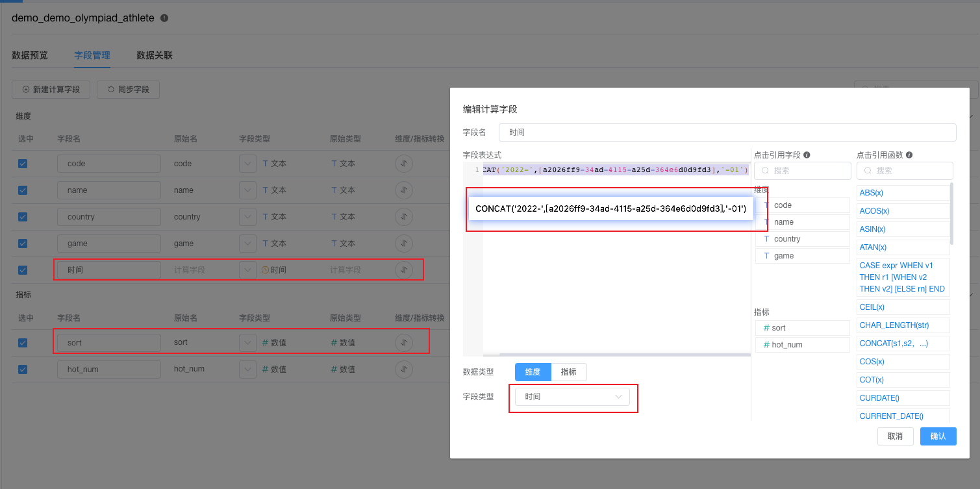Convert the code field using its 维度/指标转换 icon
This screenshot has width=980, height=489.
[404, 164]
